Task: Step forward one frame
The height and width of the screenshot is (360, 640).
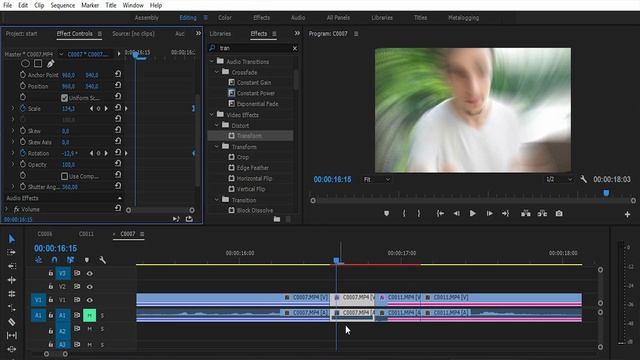Action: (x=489, y=213)
